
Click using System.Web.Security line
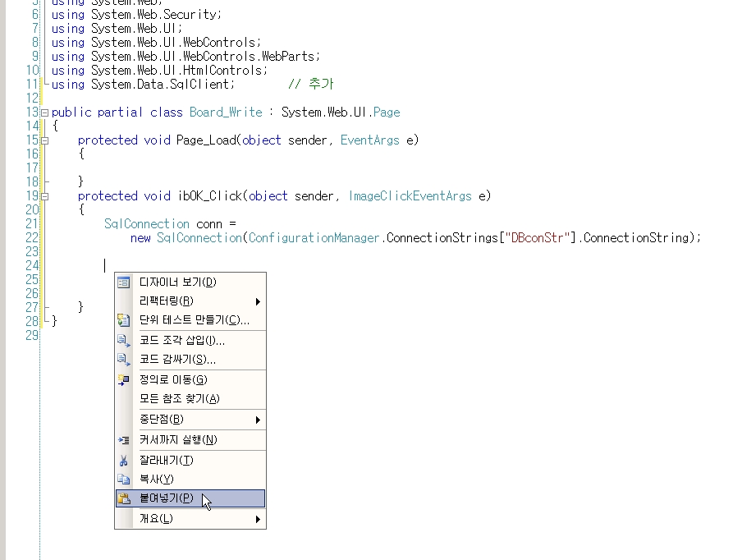coord(136,15)
